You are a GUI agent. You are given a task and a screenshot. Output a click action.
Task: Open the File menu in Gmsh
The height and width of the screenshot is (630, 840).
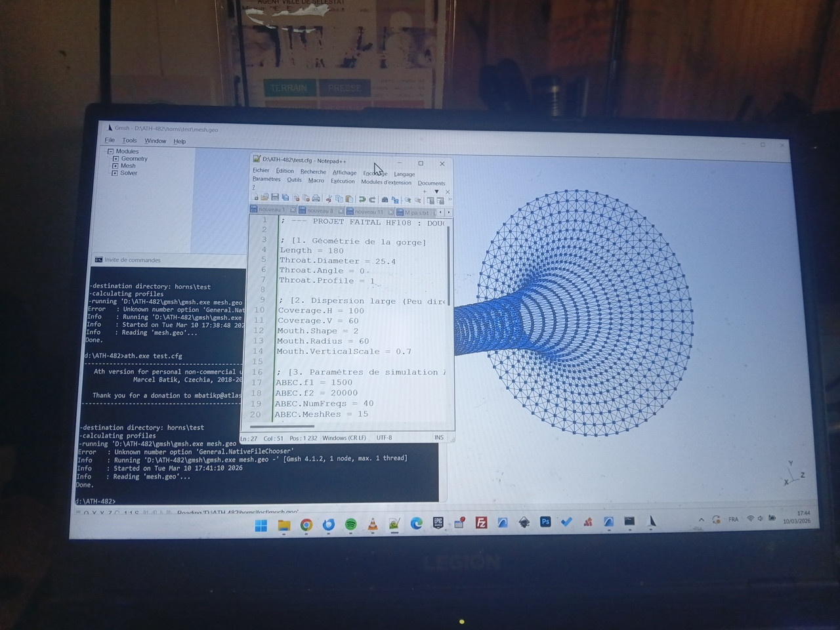coord(110,140)
